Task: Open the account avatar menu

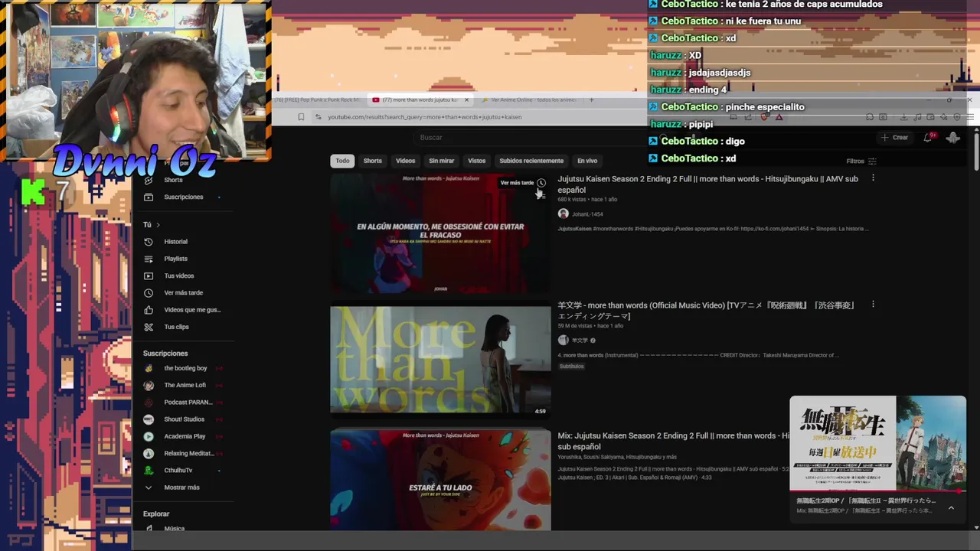Action: tap(953, 138)
